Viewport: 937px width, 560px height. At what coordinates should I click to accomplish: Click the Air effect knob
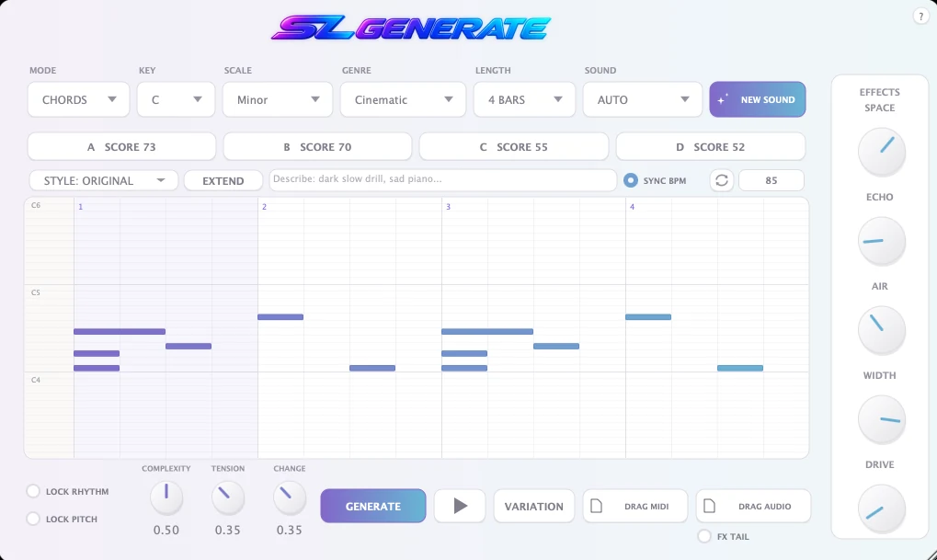[x=882, y=330]
